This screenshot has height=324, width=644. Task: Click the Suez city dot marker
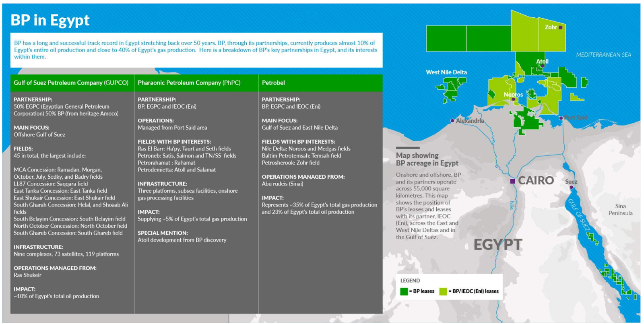tap(571, 187)
